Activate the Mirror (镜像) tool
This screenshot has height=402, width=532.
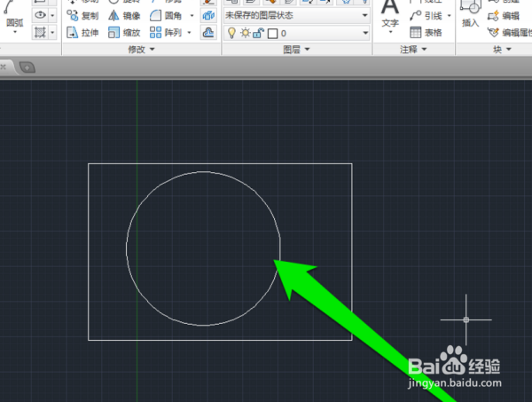[124, 16]
